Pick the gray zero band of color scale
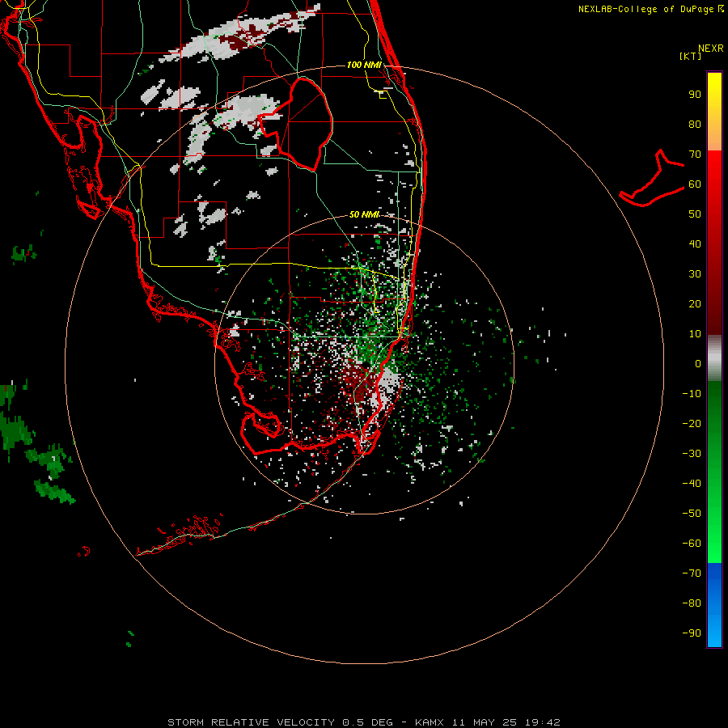The width and height of the screenshot is (728, 728). (714, 358)
